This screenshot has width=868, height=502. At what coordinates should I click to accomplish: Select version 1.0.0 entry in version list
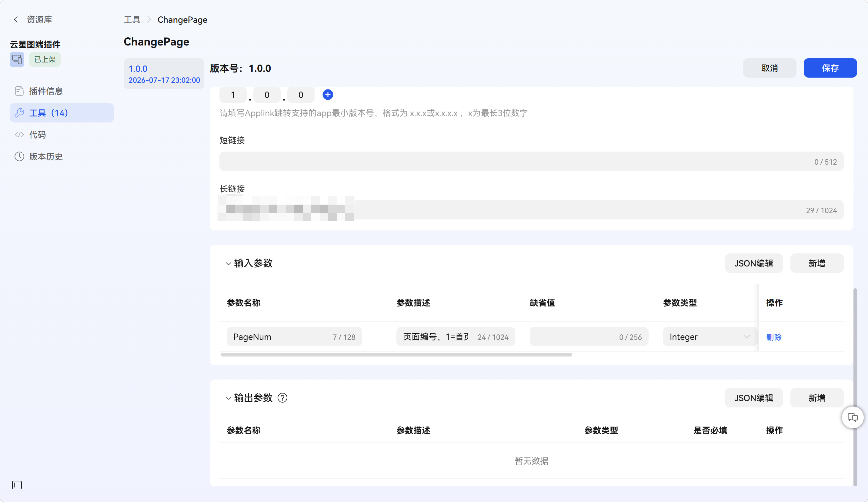coord(164,74)
